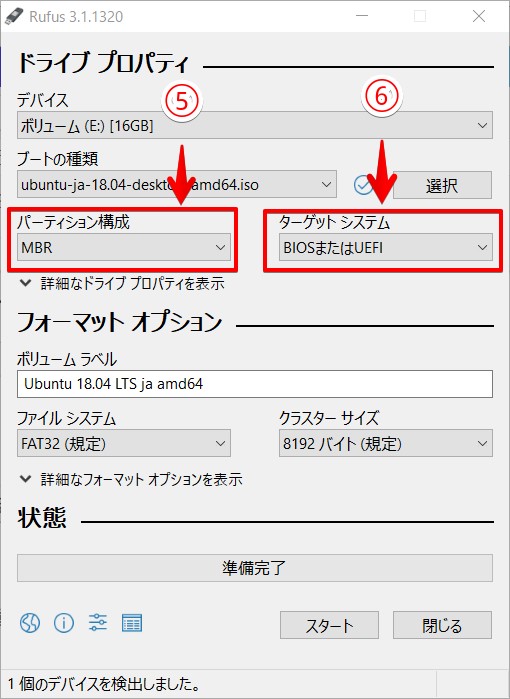The image size is (510, 699).
Task: Open the ブートの種類 ISO dropdown
Action: point(177,184)
